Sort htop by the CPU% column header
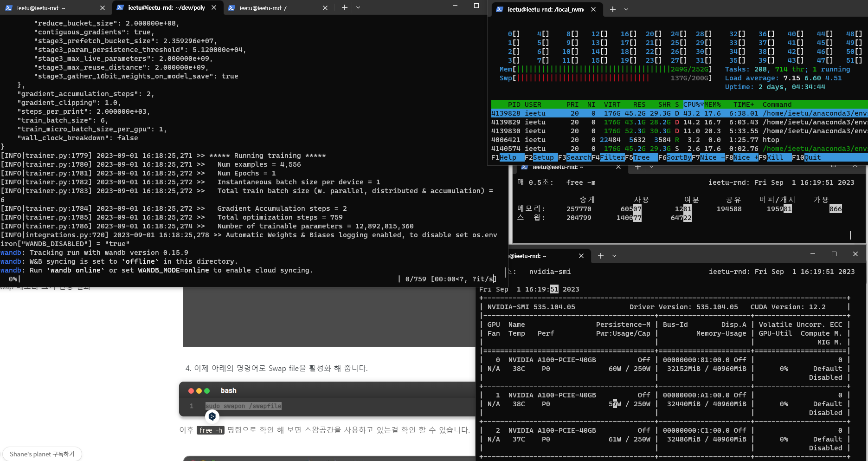 point(693,104)
